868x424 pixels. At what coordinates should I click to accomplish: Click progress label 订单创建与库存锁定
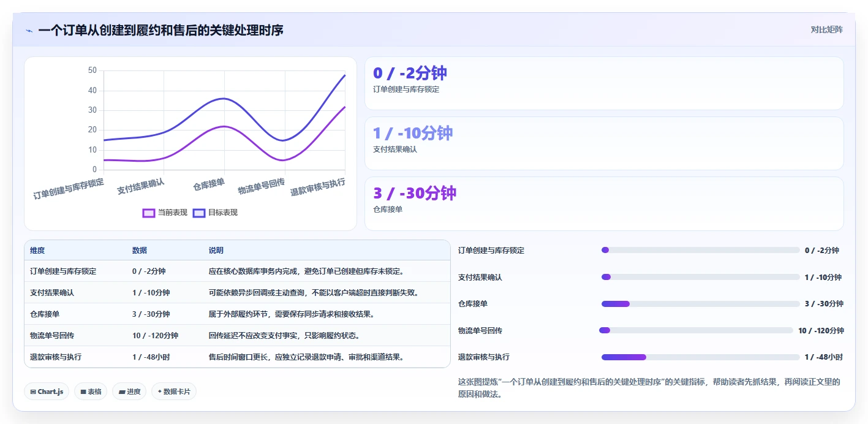tap(491, 250)
